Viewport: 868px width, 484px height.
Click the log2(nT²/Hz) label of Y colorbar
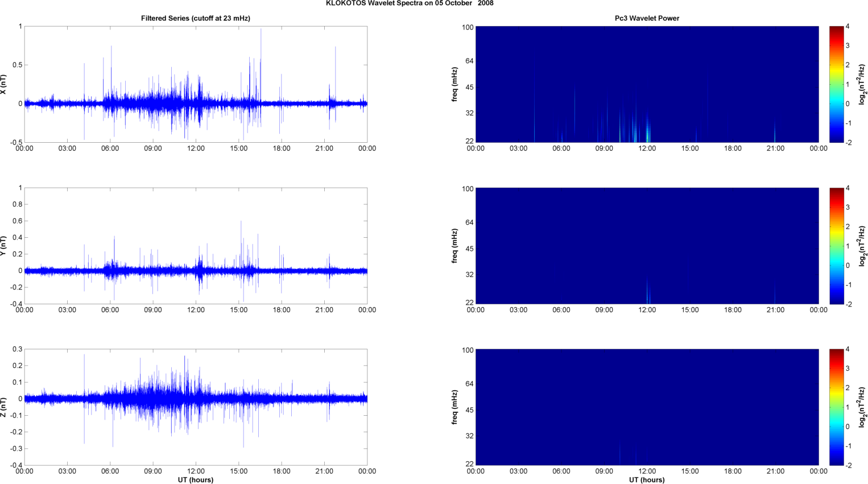coord(862,246)
